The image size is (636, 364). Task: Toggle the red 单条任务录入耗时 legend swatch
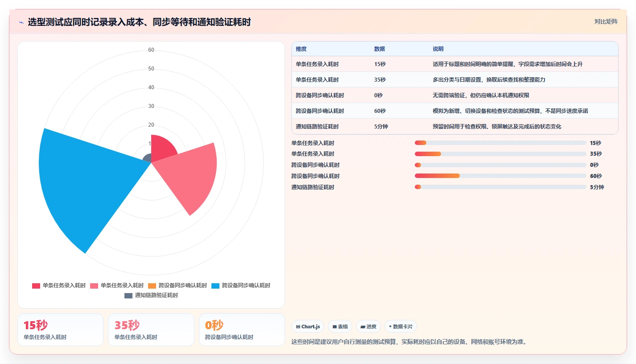point(36,285)
